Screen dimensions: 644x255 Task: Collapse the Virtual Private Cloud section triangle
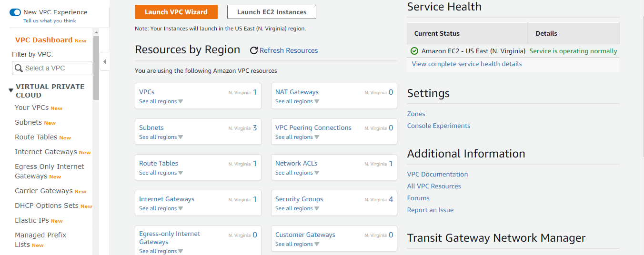(x=11, y=90)
